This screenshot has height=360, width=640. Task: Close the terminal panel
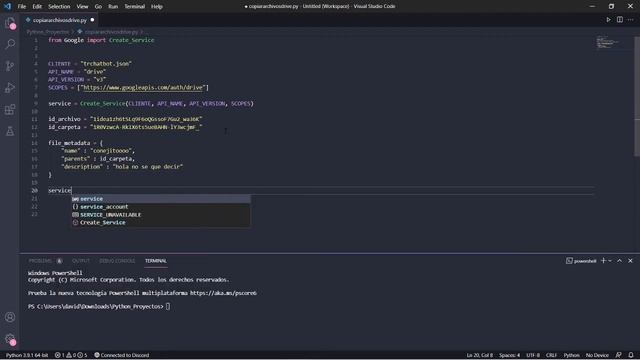pos(630,261)
